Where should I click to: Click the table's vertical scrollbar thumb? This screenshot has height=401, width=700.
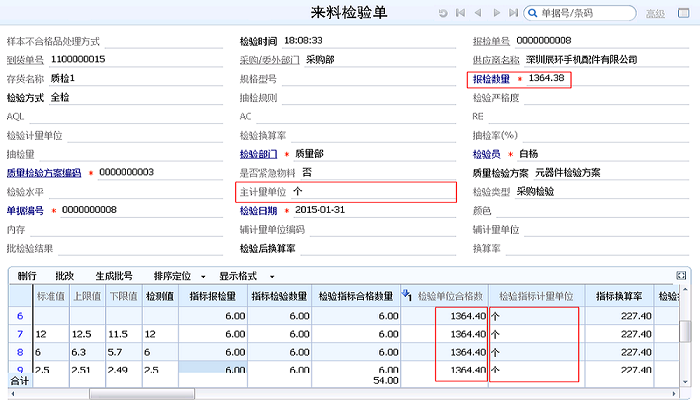point(685,331)
